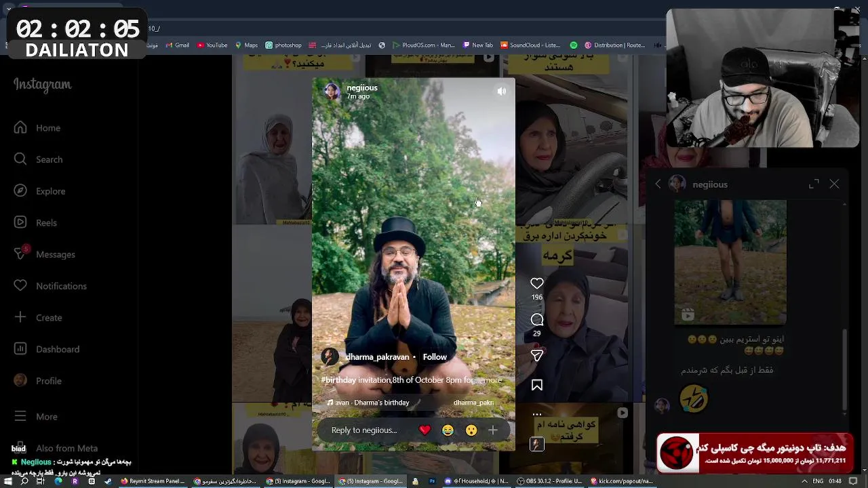This screenshot has width=868, height=488.
Task: Click negiious avatar above reel
Action: [332, 91]
